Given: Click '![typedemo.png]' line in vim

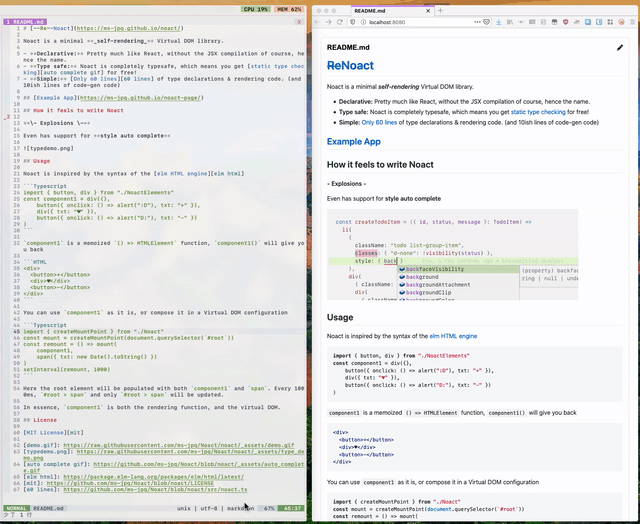Looking at the screenshot, I should [x=48, y=149].
